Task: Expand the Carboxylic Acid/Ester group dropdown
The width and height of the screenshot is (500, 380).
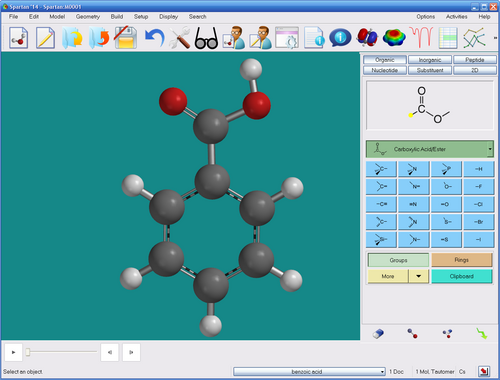Action: tap(490, 149)
